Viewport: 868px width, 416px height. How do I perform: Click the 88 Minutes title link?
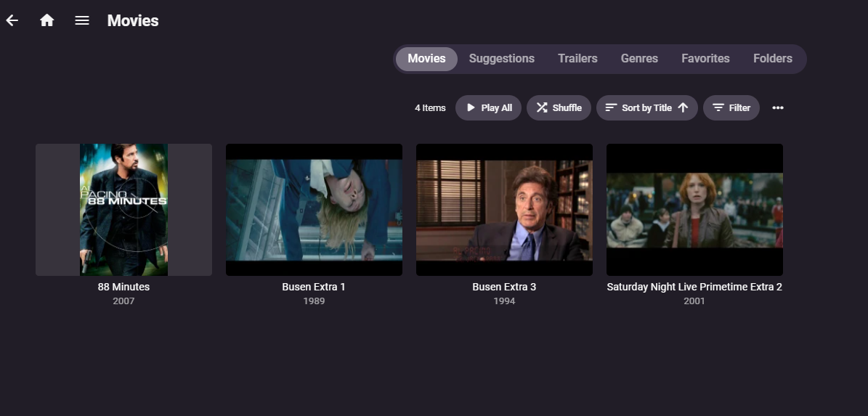[124, 287]
